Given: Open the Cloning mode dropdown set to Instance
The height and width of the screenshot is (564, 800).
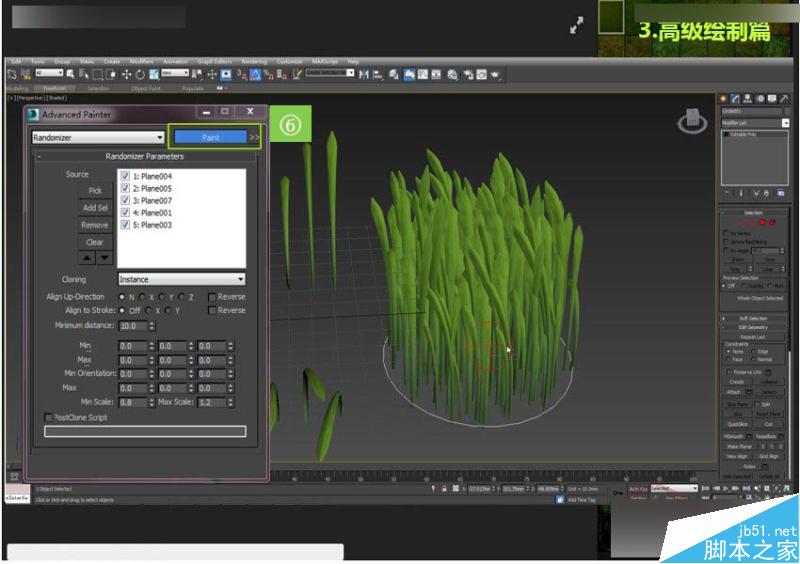Looking at the screenshot, I should (181, 280).
